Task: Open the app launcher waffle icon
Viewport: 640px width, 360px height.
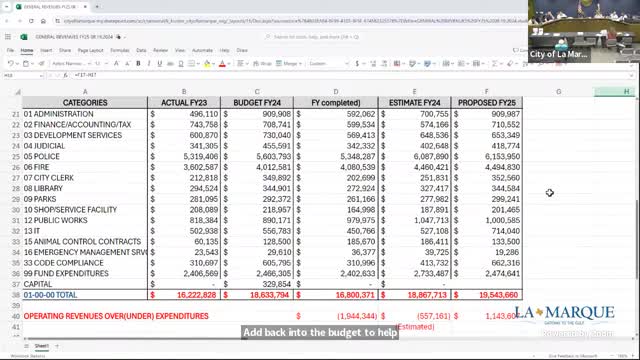Action: 8,37
